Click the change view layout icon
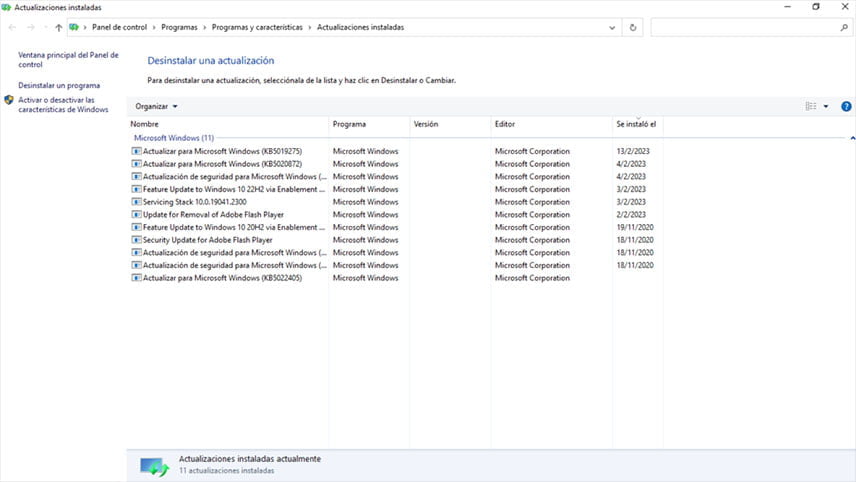 (811, 106)
